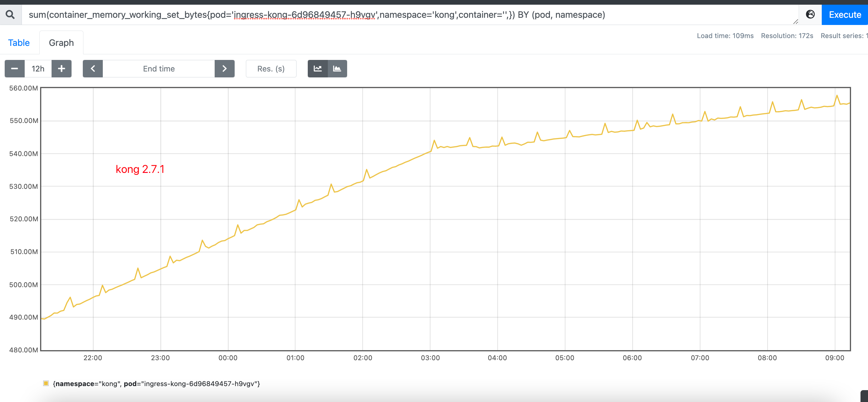Switch to the Table tab
This screenshot has height=402, width=868.
point(19,42)
